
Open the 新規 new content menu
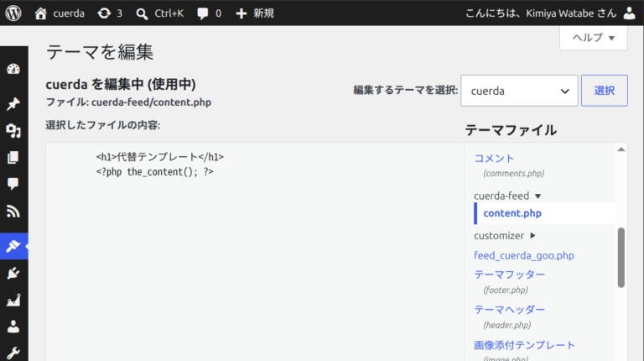[x=255, y=13]
